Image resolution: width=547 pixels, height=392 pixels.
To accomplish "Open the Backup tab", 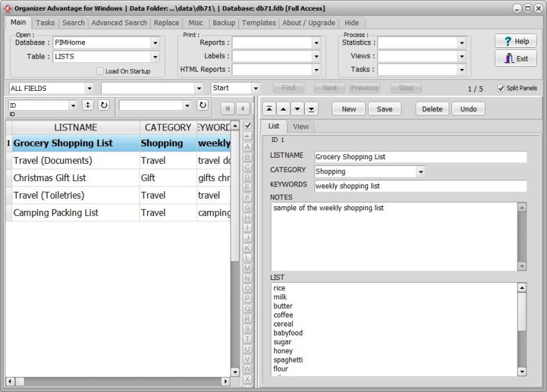I will tap(224, 23).
